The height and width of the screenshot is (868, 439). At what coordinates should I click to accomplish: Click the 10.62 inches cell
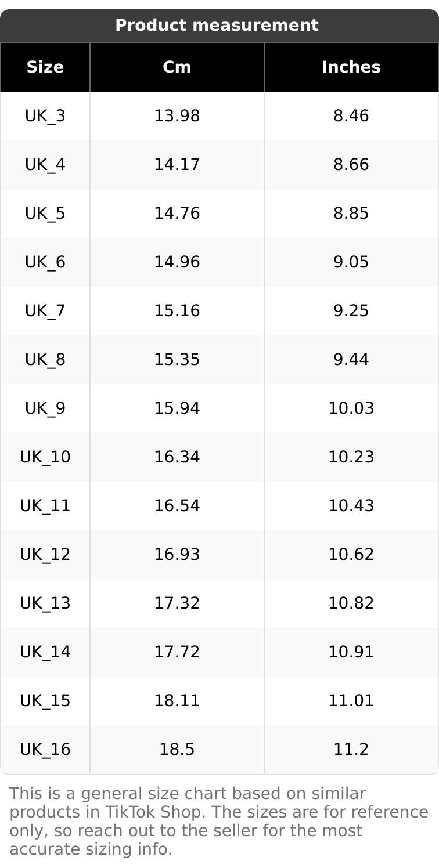pos(351,555)
